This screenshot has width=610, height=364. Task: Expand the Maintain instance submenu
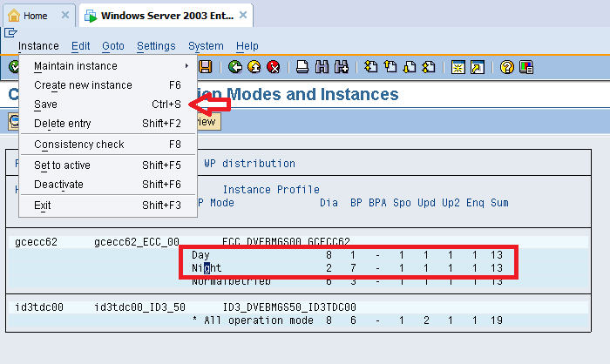pyautogui.click(x=108, y=66)
